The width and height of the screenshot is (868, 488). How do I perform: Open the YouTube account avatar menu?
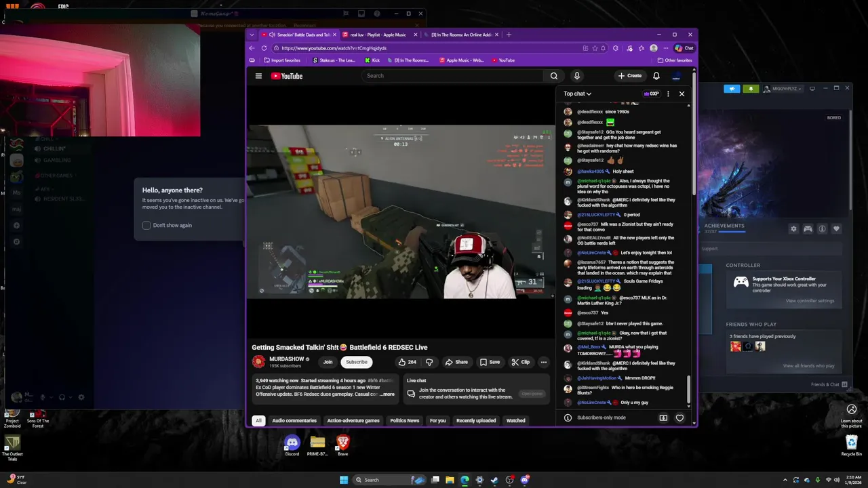coord(676,76)
